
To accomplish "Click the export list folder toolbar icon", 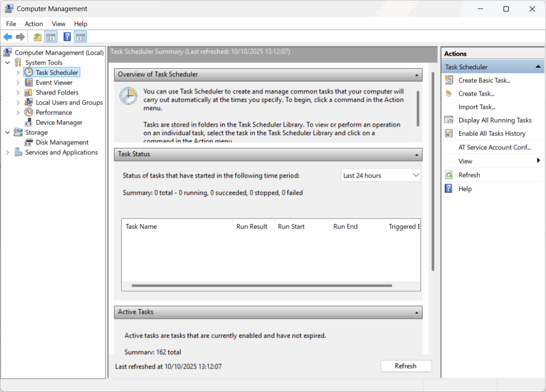I will point(37,36).
